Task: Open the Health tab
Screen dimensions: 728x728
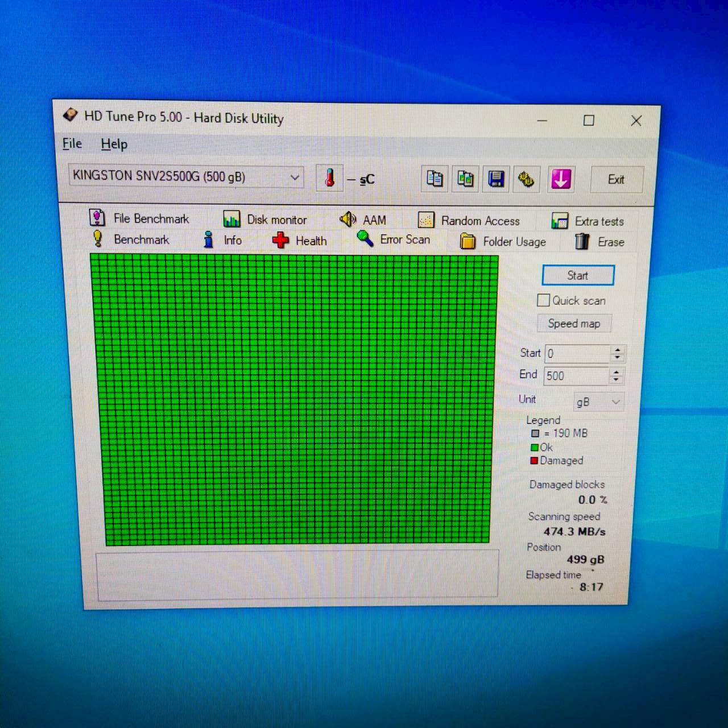Action: pyautogui.click(x=300, y=241)
